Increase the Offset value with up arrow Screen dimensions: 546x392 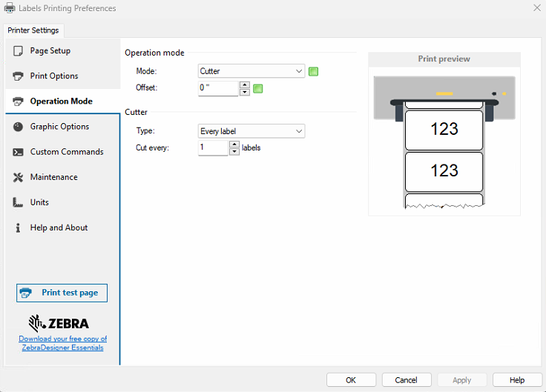click(245, 85)
